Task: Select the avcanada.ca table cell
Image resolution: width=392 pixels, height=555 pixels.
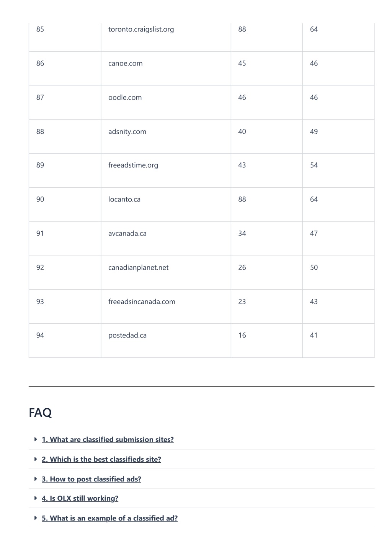Action: click(166, 239)
